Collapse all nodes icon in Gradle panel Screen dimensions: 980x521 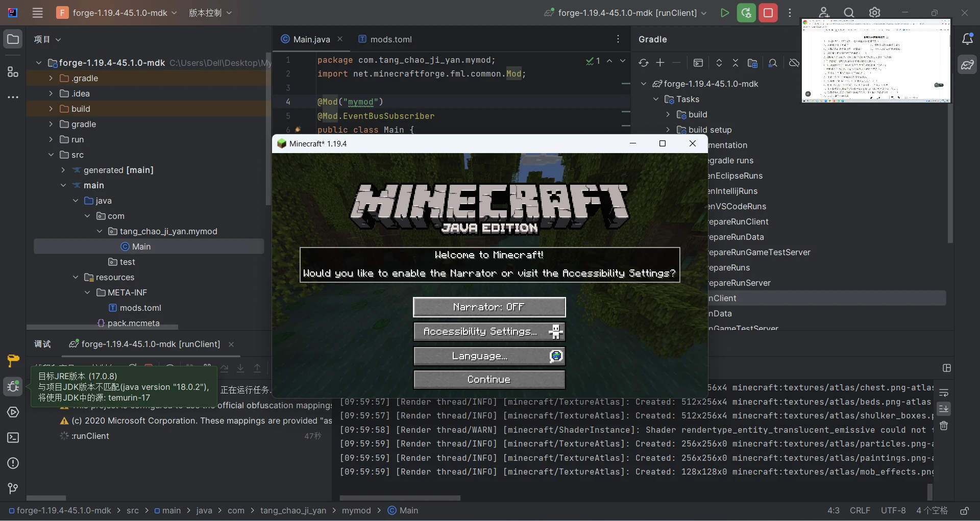[736, 63]
